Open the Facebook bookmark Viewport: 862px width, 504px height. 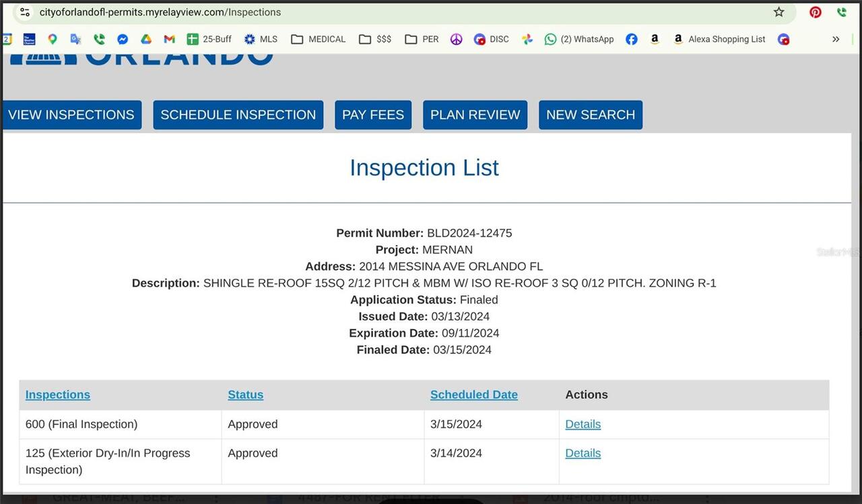coord(632,39)
